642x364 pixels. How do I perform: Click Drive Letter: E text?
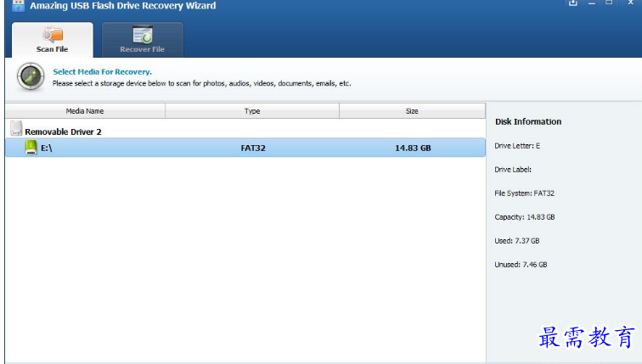click(x=517, y=146)
